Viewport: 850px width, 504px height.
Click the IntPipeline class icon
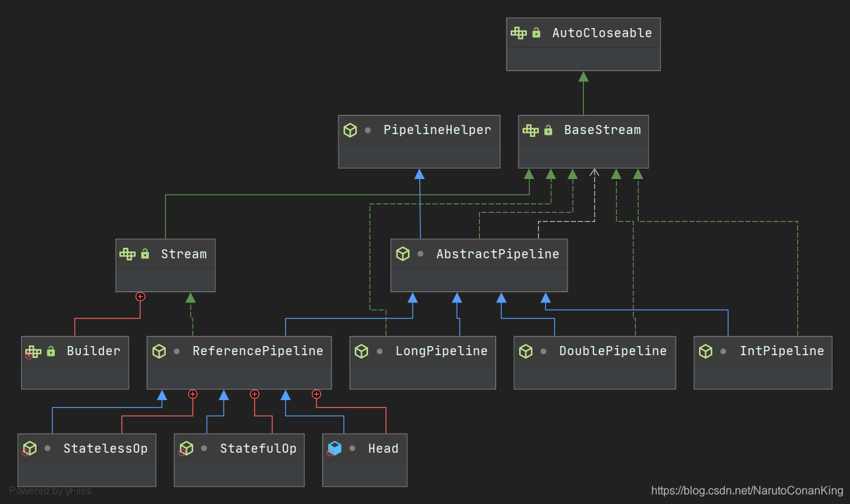pyautogui.click(x=705, y=351)
